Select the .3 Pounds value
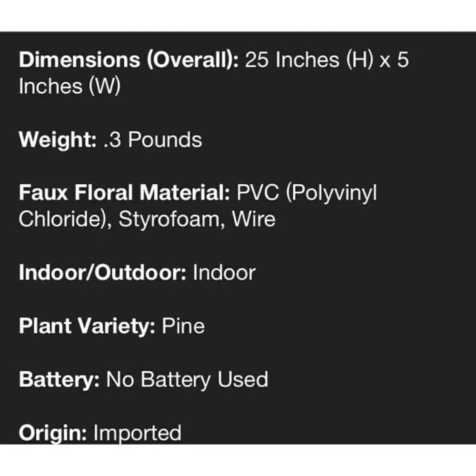Screen dimensions: 476x476 coord(153,139)
